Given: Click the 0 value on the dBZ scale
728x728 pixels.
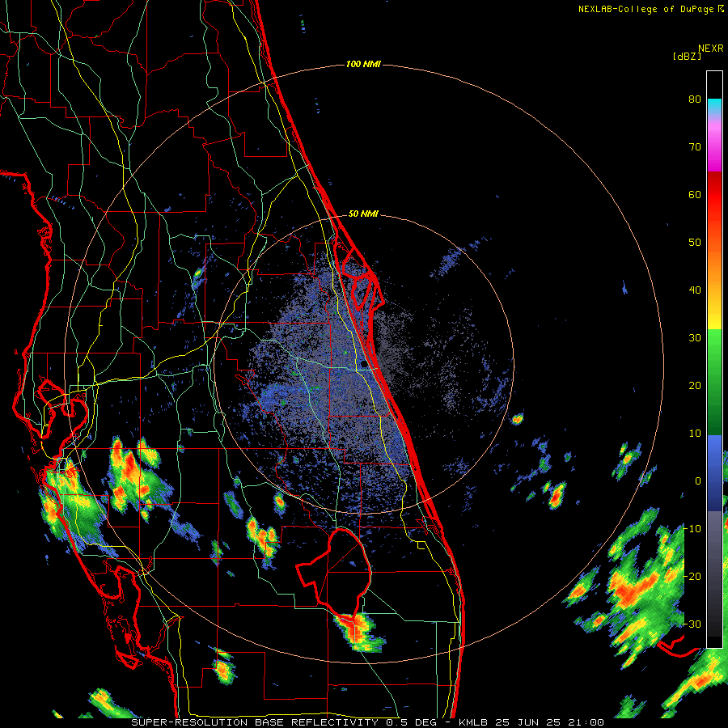Looking at the screenshot, I should click(698, 481).
